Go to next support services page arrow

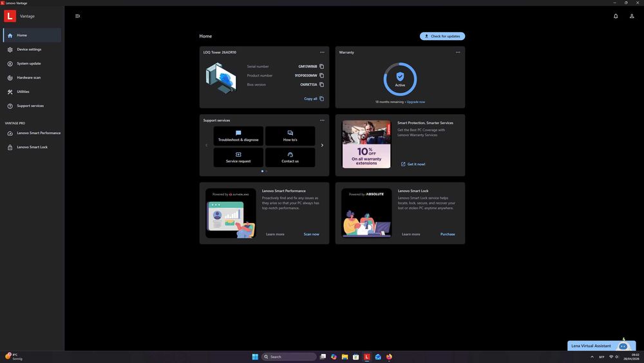click(322, 145)
